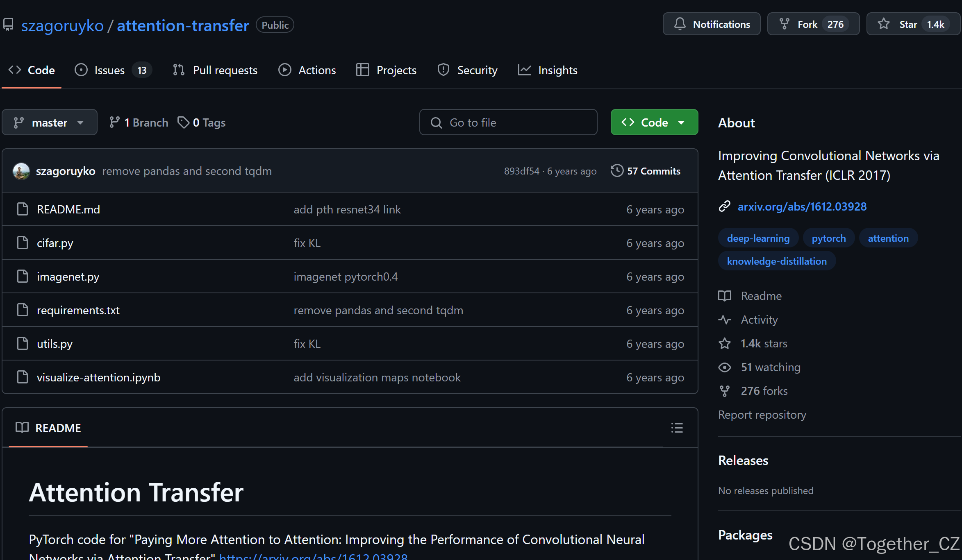Click the file icon next to cifar.py
This screenshot has width=962, height=560.
(23, 243)
